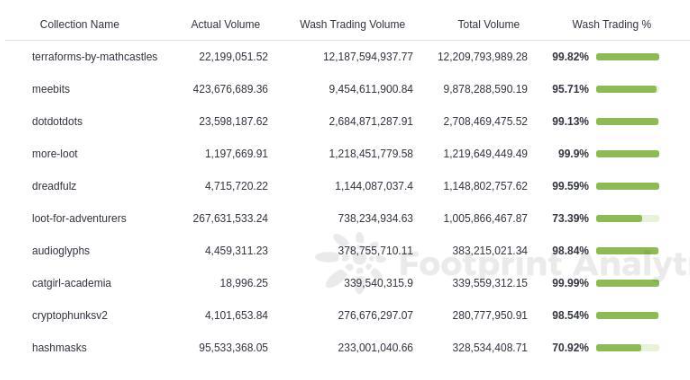
Task: Open the dotdotdots collection entry
Action: tap(57, 121)
